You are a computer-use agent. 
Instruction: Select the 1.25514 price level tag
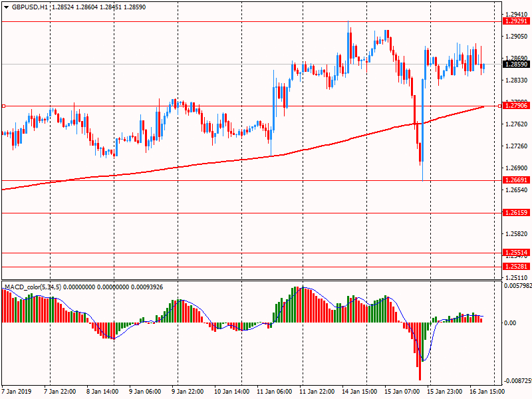[x=516, y=253]
